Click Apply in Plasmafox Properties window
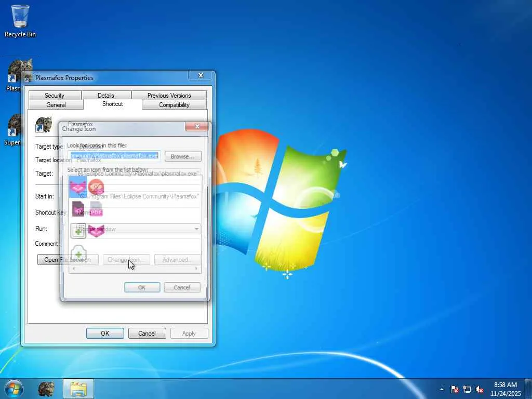 coord(189,334)
